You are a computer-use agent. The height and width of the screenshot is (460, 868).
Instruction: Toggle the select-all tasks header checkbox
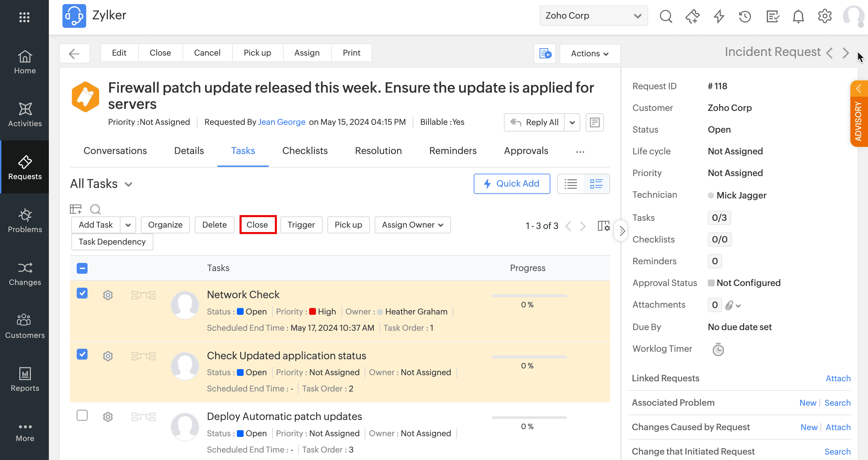pos(82,268)
